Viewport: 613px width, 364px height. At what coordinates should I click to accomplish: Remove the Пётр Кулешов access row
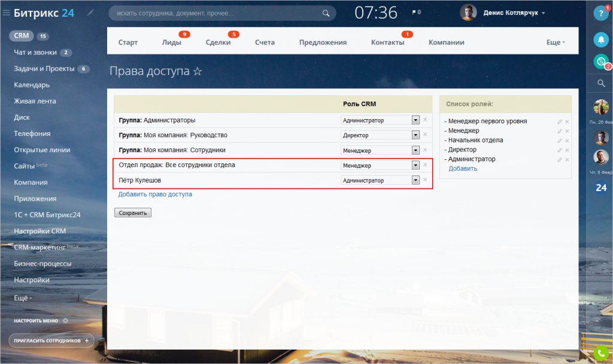coord(425,180)
